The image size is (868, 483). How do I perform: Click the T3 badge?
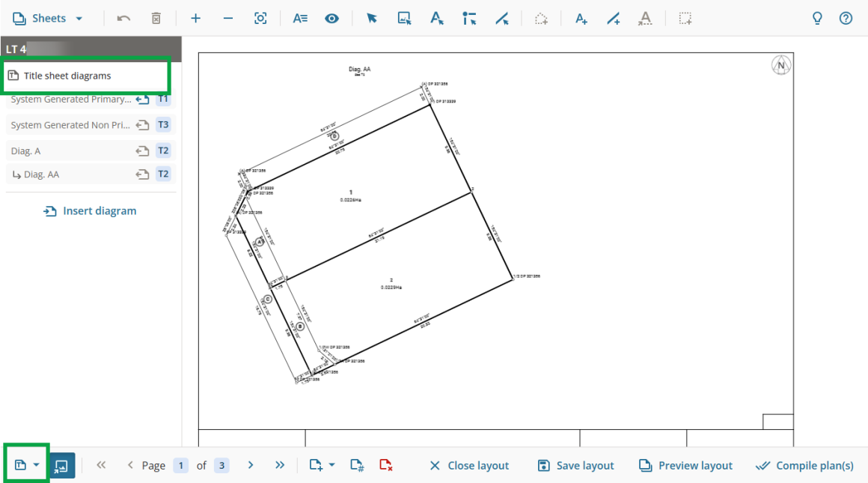(x=163, y=124)
